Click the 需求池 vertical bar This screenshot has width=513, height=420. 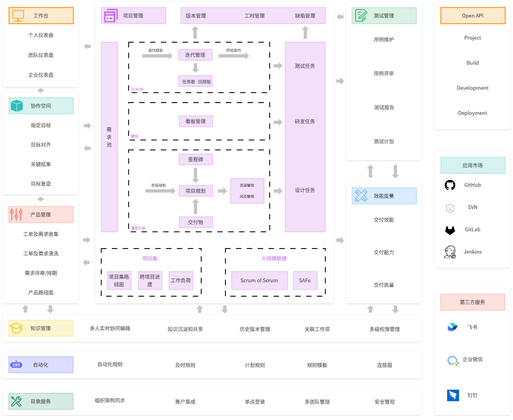point(109,137)
